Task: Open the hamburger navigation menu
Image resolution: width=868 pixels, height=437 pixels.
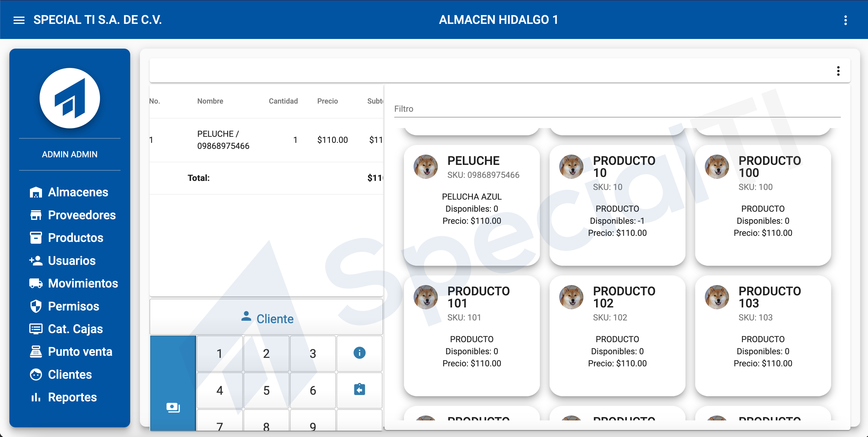Action: click(19, 20)
